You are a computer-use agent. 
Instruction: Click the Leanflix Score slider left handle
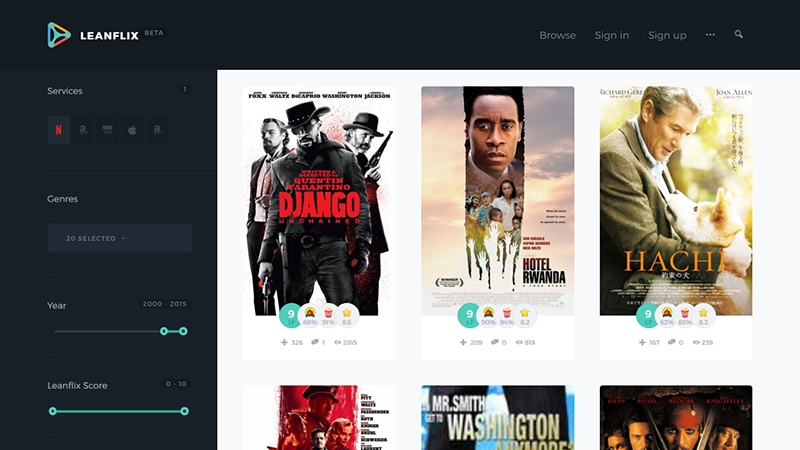(x=53, y=411)
